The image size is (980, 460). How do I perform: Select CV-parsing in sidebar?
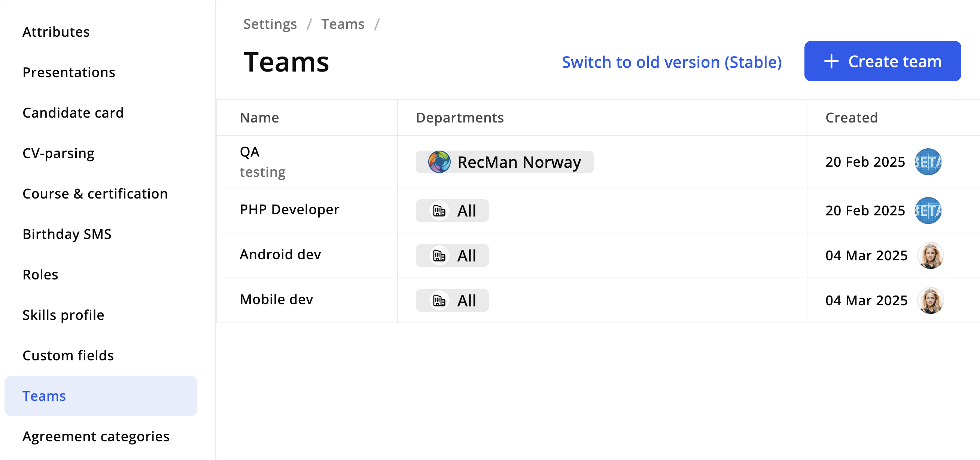(58, 153)
